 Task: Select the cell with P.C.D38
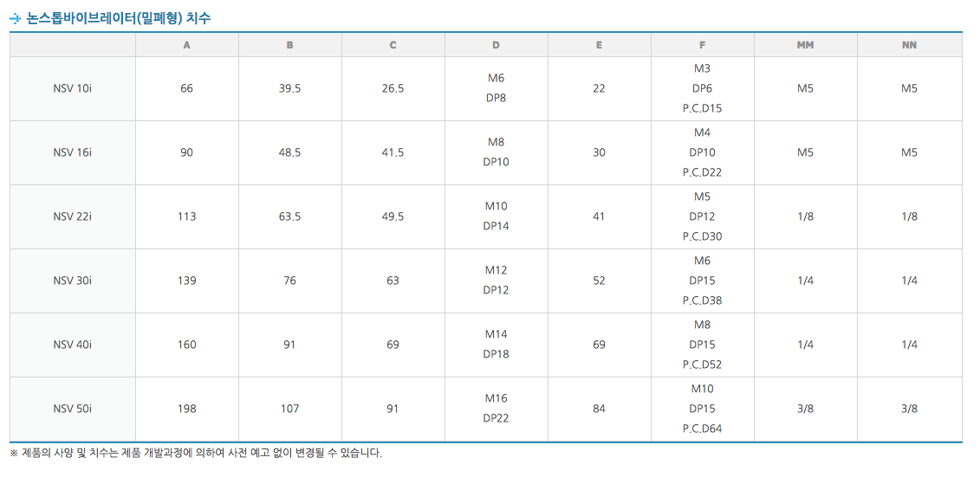click(702, 300)
